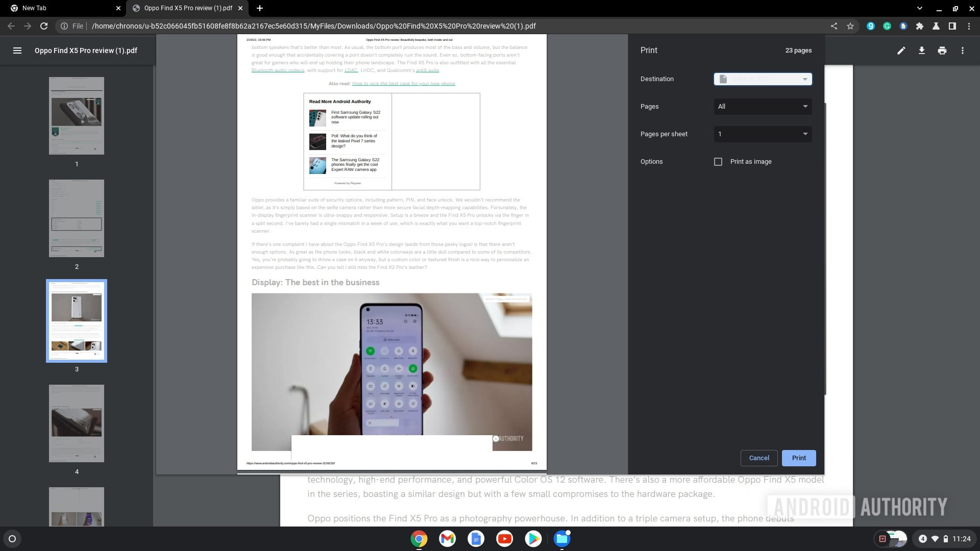The height and width of the screenshot is (551, 980).
Task: Select the partially visible page 5 thumbnail
Action: 77,507
